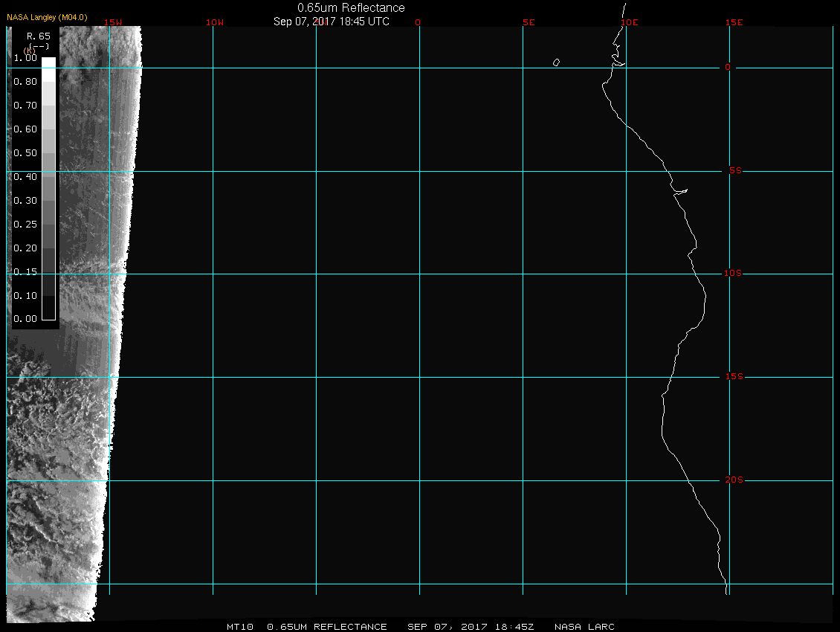The height and width of the screenshot is (632, 840).
Task: Click the 10E longitude label
Action: tap(629, 22)
